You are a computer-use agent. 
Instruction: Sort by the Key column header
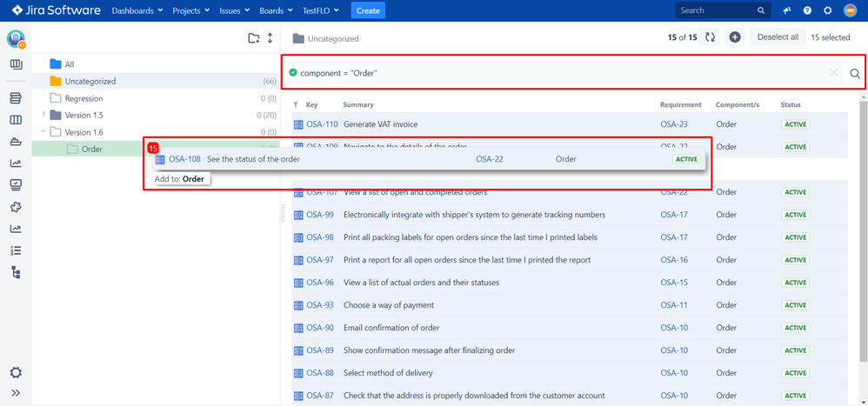click(x=312, y=104)
